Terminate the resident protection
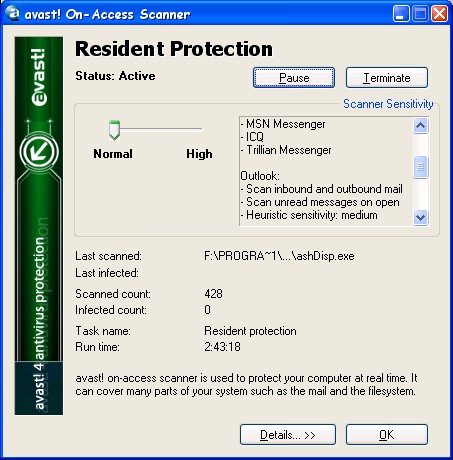The height and width of the screenshot is (460, 453). tap(387, 78)
